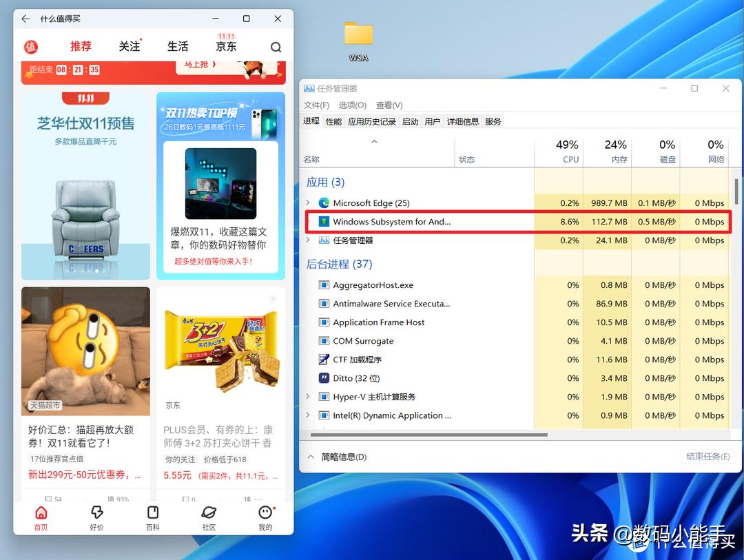Open the 选项 menu in Task Manager

352,105
